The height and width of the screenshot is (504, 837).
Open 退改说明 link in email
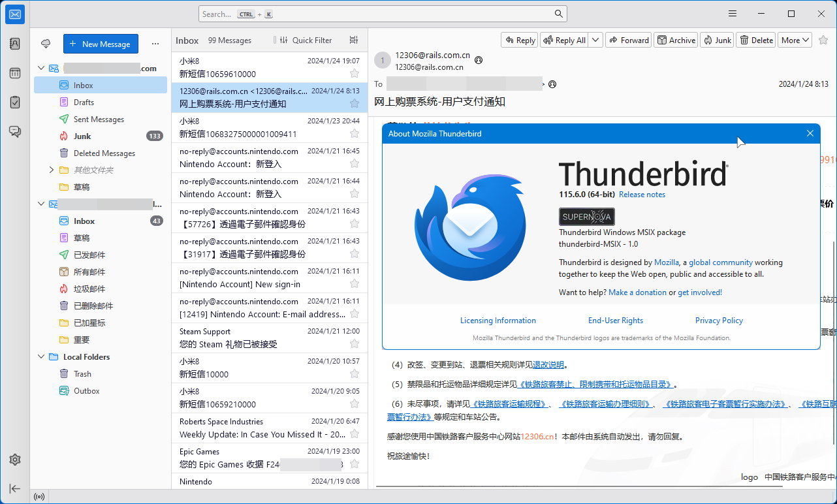(548, 365)
